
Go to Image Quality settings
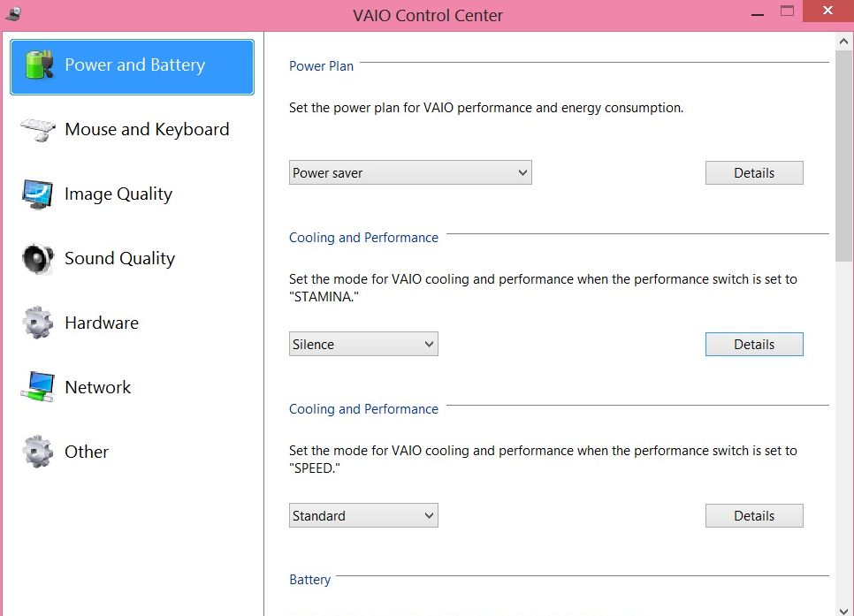tap(118, 194)
